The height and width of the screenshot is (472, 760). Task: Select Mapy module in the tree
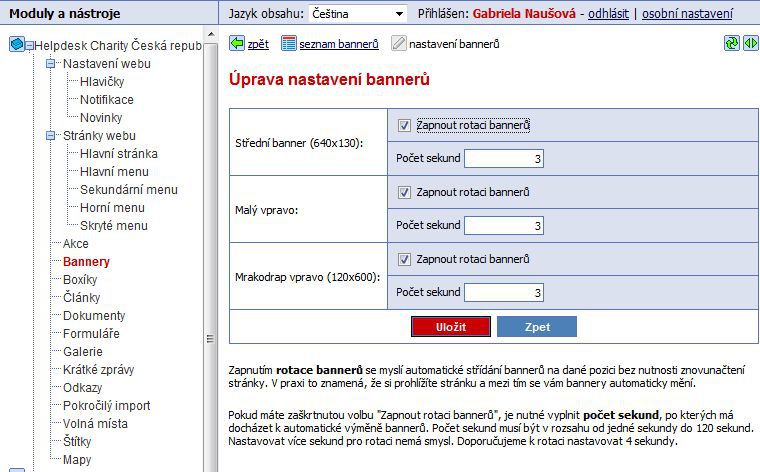coord(77,459)
